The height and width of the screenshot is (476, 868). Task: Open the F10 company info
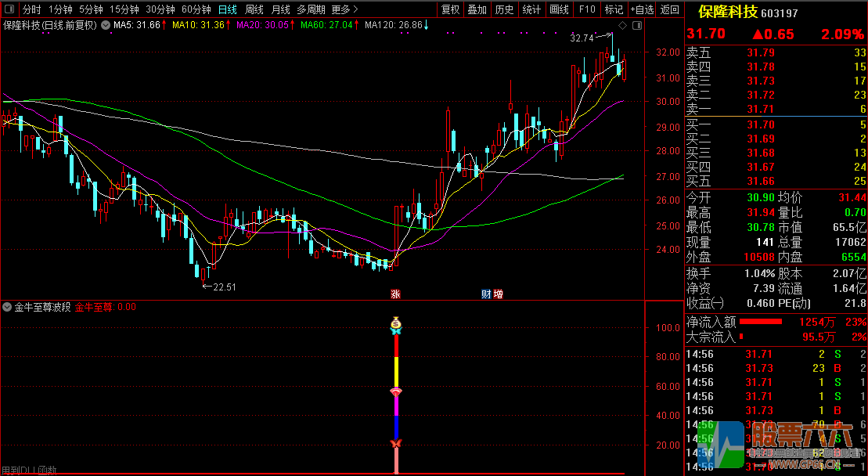click(x=586, y=10)
